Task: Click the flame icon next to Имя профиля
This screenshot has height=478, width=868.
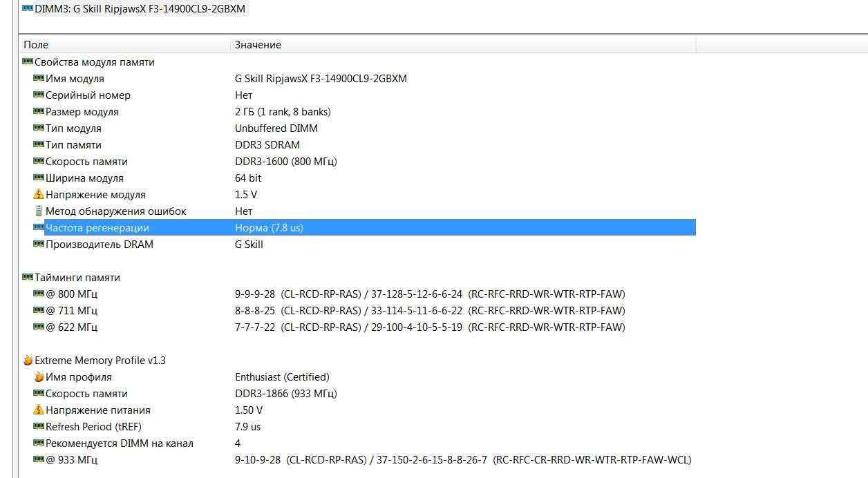Action: pos(39,376)
